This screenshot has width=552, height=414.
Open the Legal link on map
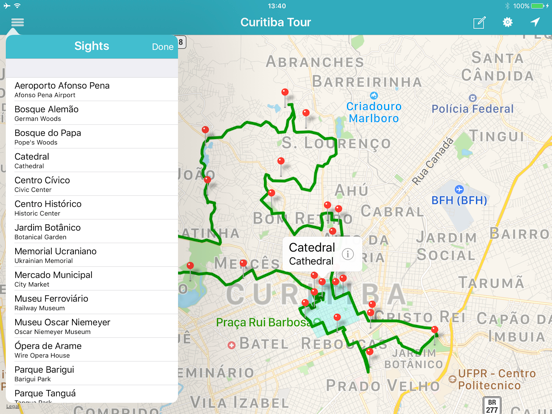click(12, 406)
